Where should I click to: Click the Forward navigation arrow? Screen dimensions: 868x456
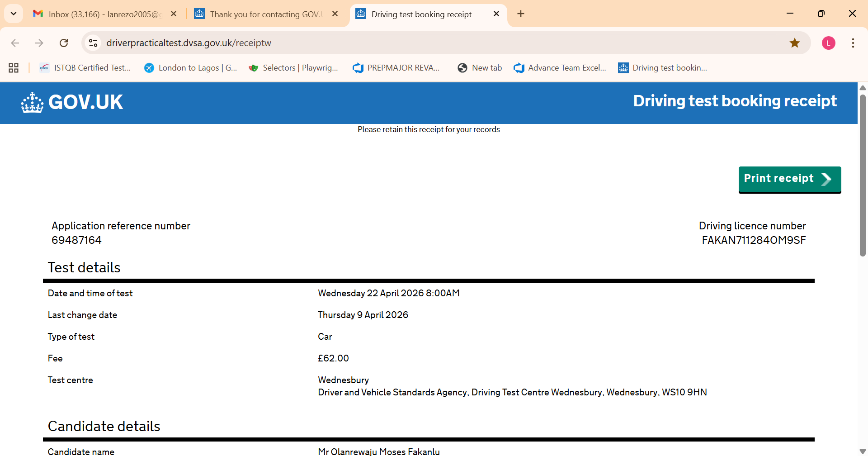point(39,43)
